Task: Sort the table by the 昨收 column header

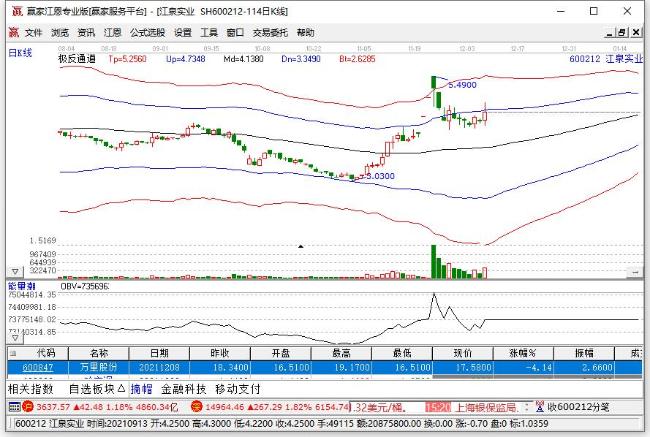Action: 220,353
